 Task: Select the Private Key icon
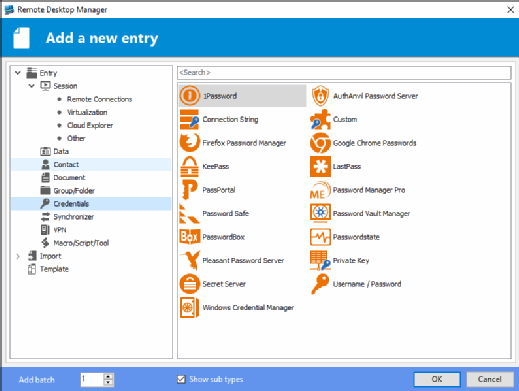click(x=320, y=260)
